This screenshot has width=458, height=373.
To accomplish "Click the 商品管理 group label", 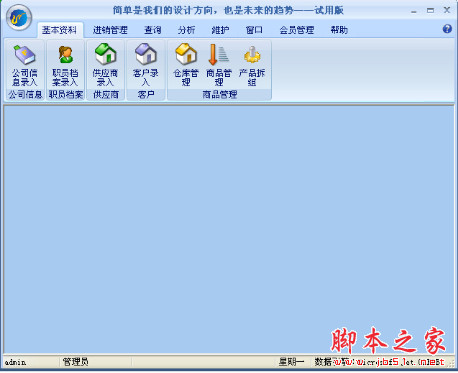I will tap(219, 95).
